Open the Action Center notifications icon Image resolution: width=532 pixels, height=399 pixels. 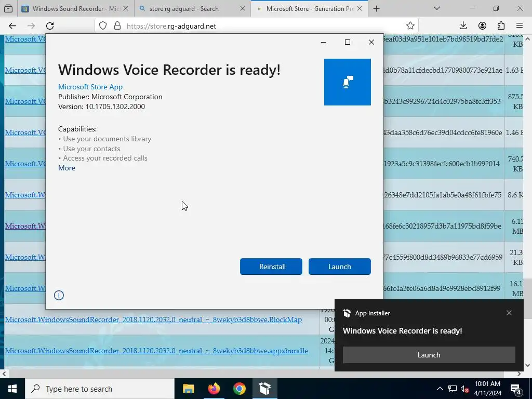[x=516, y=389]
